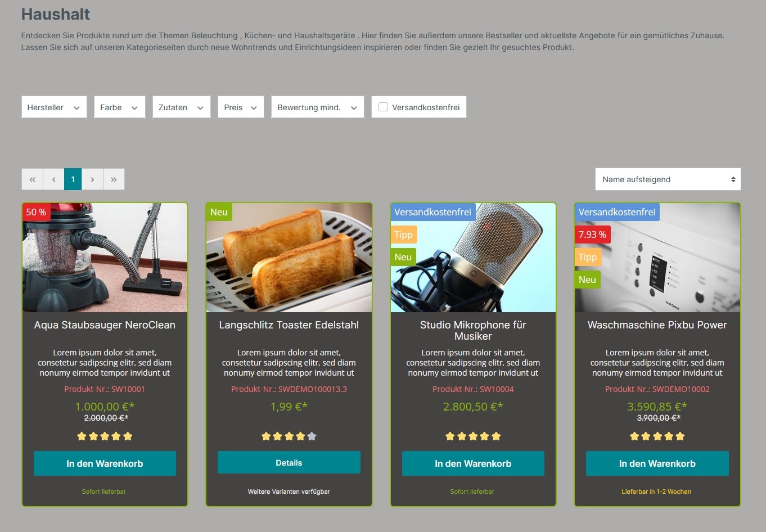
Task: Open the Waschmaschine Pixbu Power title link
Action: (657, 325)
